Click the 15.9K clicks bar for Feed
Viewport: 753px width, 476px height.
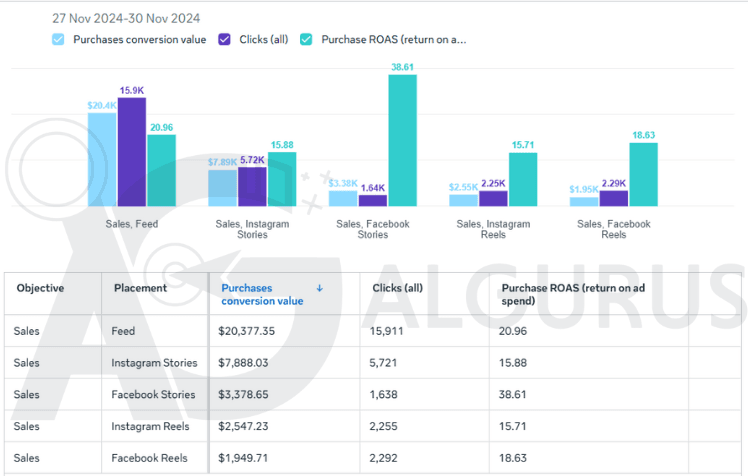131,150
